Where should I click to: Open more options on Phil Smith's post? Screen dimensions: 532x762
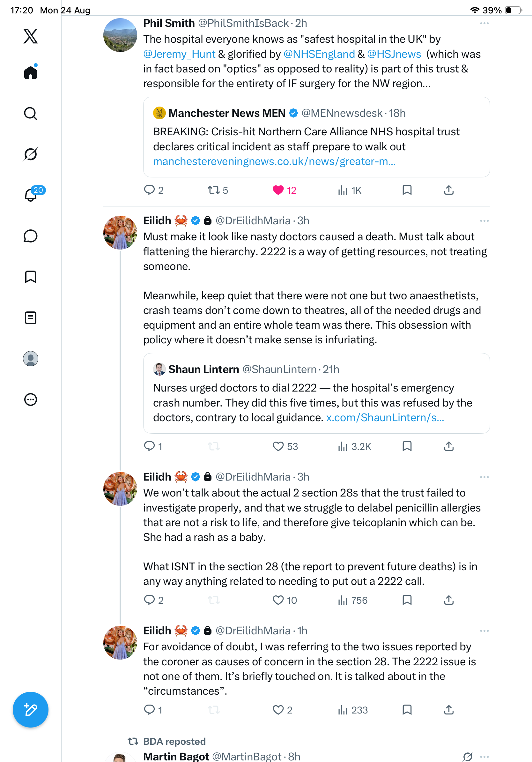[x=484, y=23]
